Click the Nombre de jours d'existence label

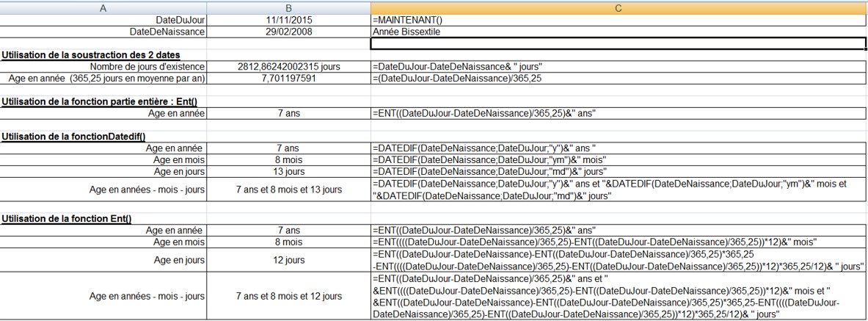point(103,67)
